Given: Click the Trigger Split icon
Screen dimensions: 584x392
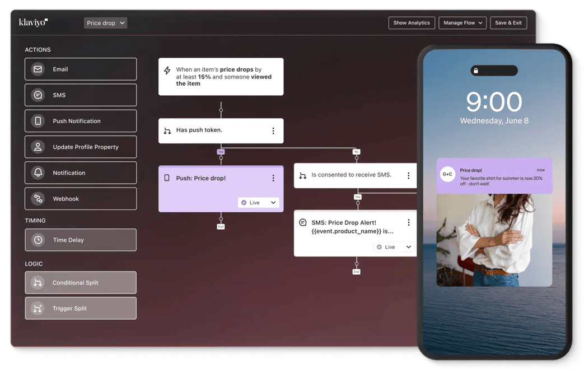Looking at the screenshot, I should coord(37,308).
